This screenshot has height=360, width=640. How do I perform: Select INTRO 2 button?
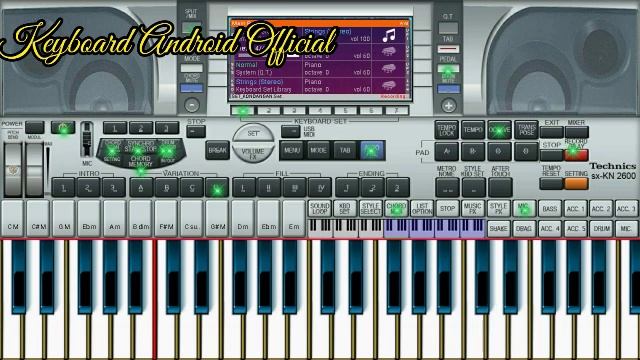click(88, 188)
